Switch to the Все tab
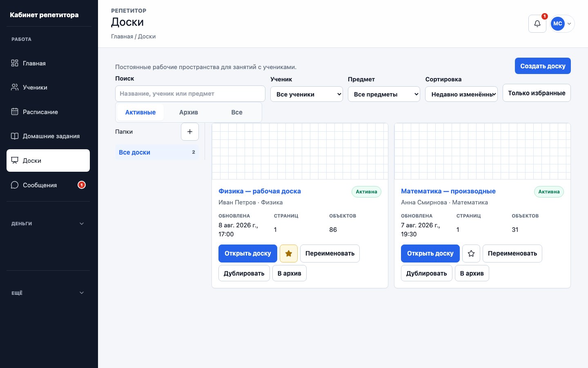The height and width of the screenshot is (368, 588). tap(237, 112)
